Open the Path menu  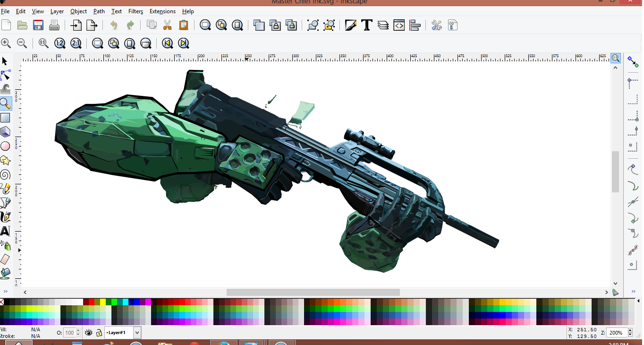point(99,11)
